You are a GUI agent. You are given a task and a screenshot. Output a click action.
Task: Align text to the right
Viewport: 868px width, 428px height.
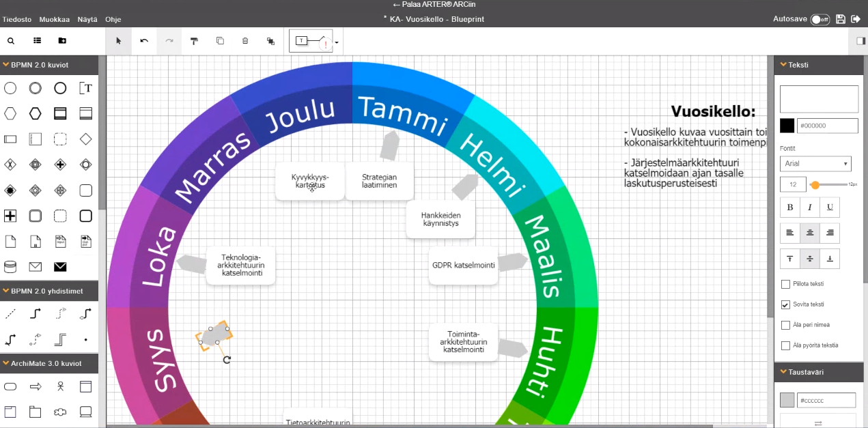tap(830, 233)
